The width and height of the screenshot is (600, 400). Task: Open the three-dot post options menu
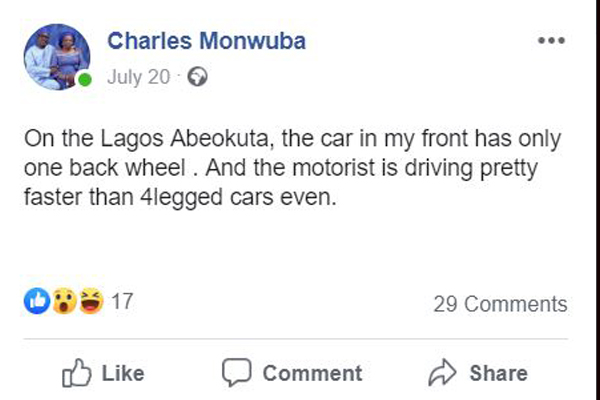click(551, 41)
